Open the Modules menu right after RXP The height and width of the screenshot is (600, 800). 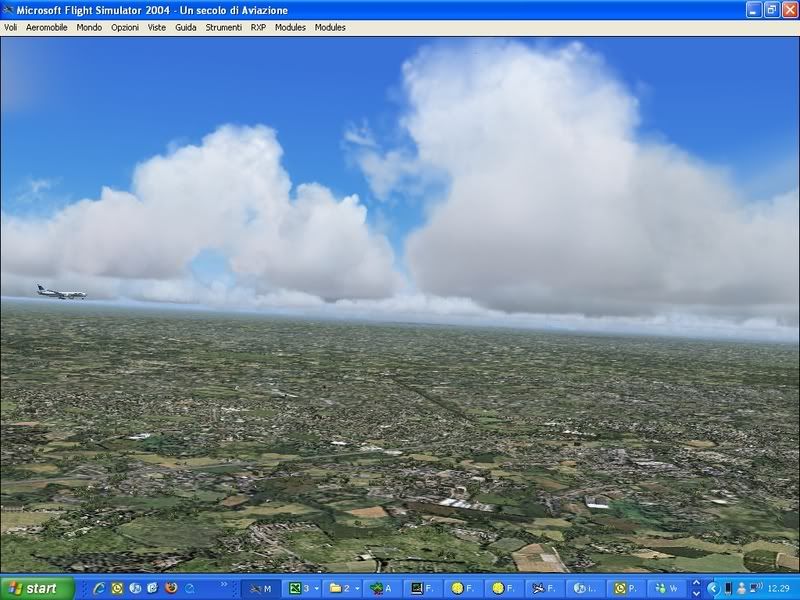click(x=290, y=28)
